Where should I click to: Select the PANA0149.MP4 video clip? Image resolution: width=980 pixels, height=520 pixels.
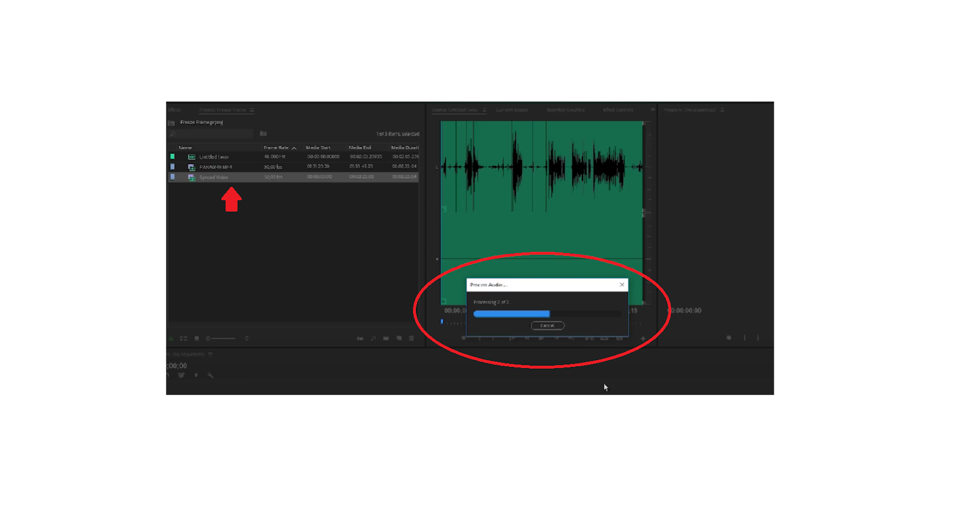(x=216, y=167)
